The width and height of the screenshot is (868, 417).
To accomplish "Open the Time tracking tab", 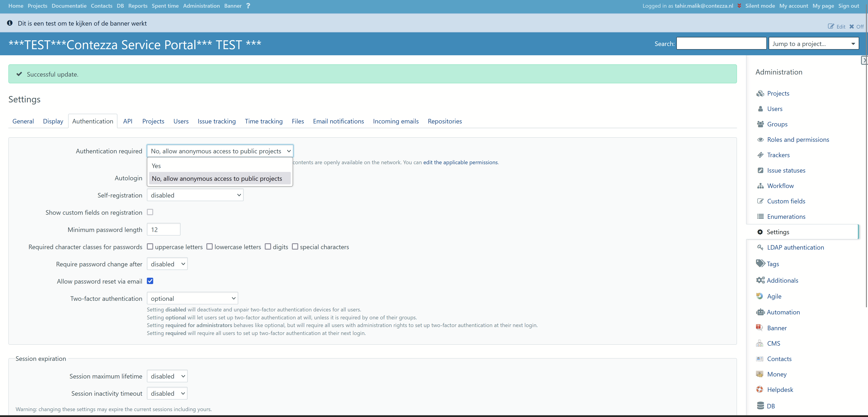I will tap(263, 121).
